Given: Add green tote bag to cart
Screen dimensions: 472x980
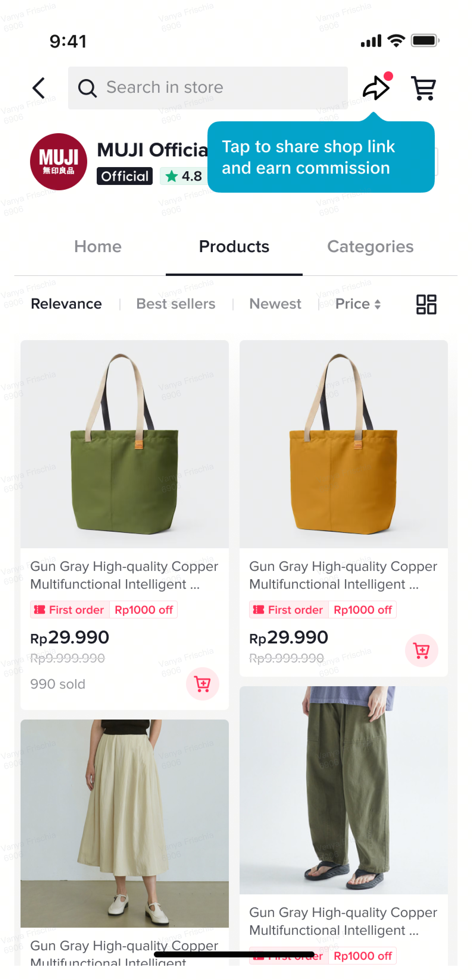Looking at the screenshot, I should coord(202,684).
